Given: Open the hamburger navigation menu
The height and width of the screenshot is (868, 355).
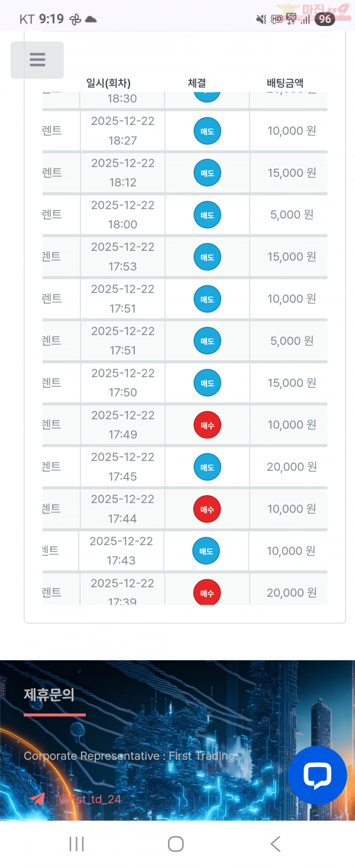Looking at the screenshot, I should click(x=37, y=60).
